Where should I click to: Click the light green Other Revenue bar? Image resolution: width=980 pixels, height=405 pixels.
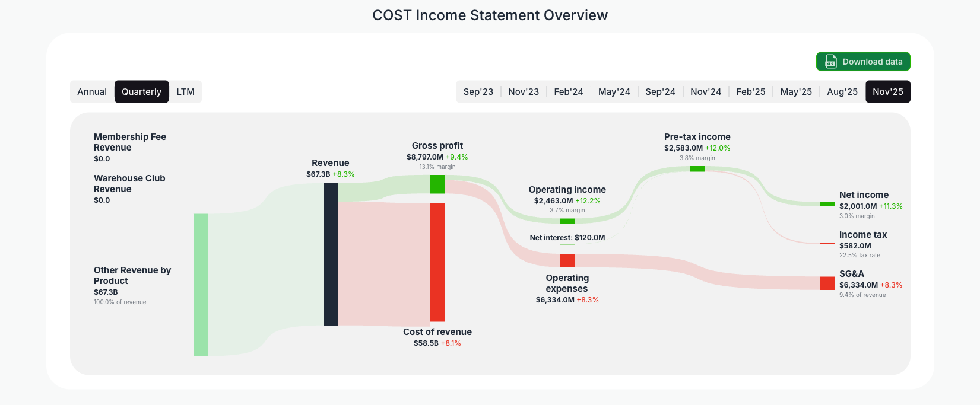[201, 285]
